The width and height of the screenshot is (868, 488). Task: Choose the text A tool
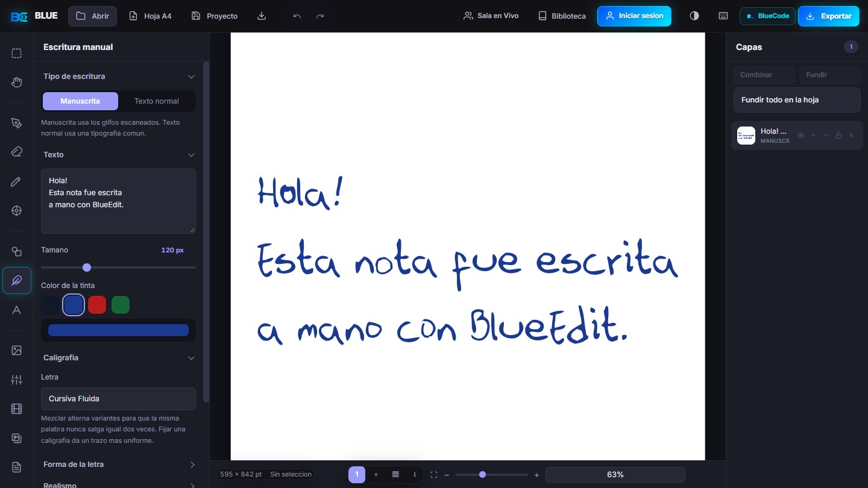coord(17,310)
